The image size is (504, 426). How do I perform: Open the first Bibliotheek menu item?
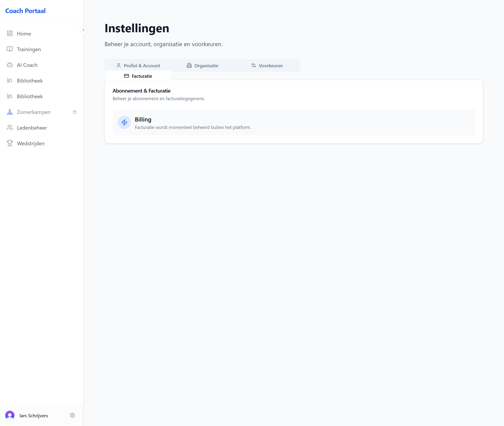(30, 81)
